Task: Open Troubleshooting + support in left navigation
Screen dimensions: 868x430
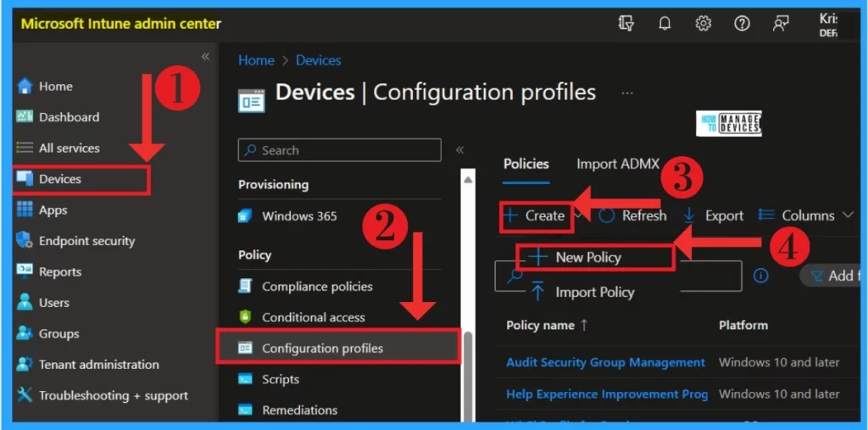Action: (x=114, y=395)
